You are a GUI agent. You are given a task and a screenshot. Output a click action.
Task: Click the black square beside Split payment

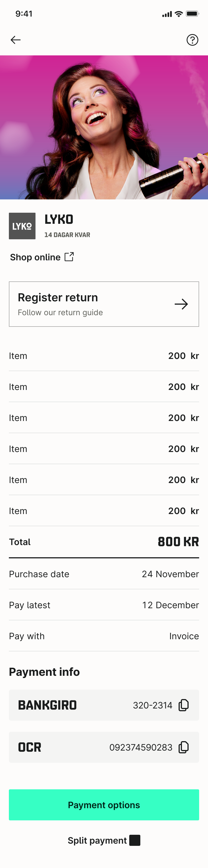click(135, 840)
